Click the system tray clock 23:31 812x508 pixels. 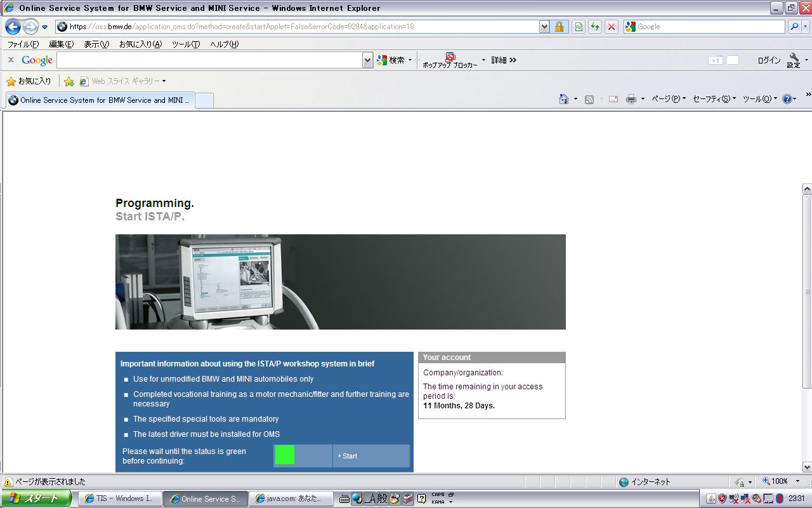click(x=796, y=499)
